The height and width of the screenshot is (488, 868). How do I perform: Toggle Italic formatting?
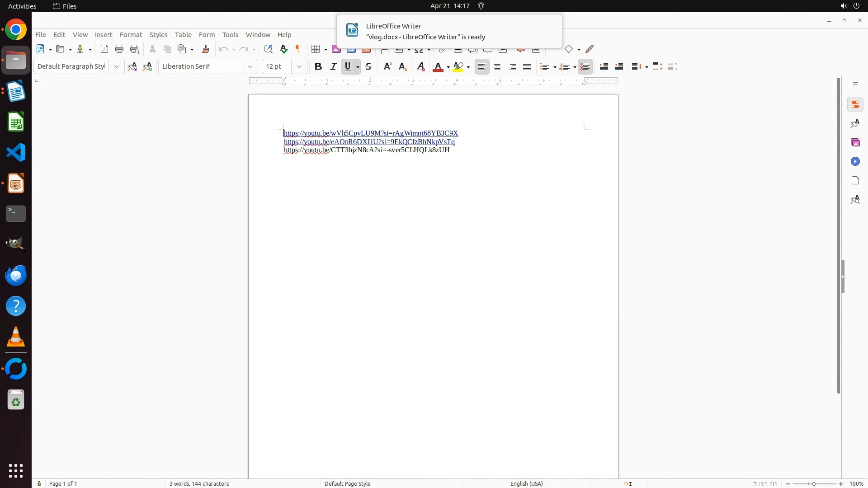click(333, 67)
